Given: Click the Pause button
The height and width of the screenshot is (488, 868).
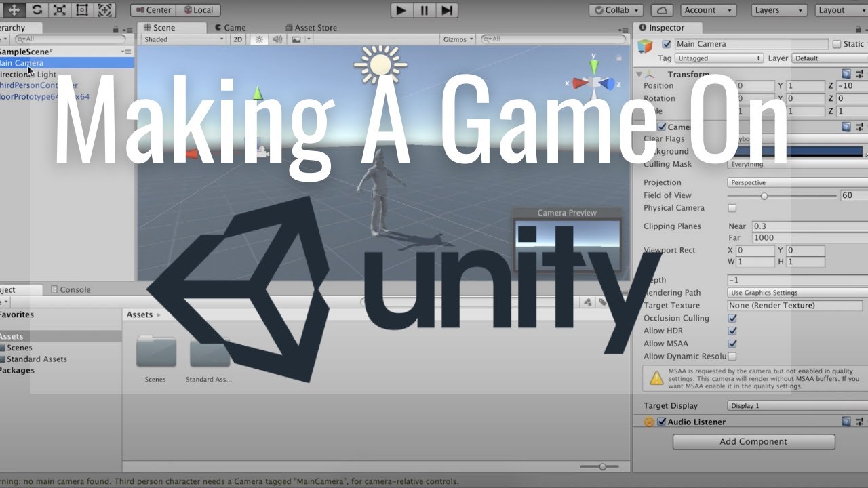Looking at the screenshot, I should [424, 10].
